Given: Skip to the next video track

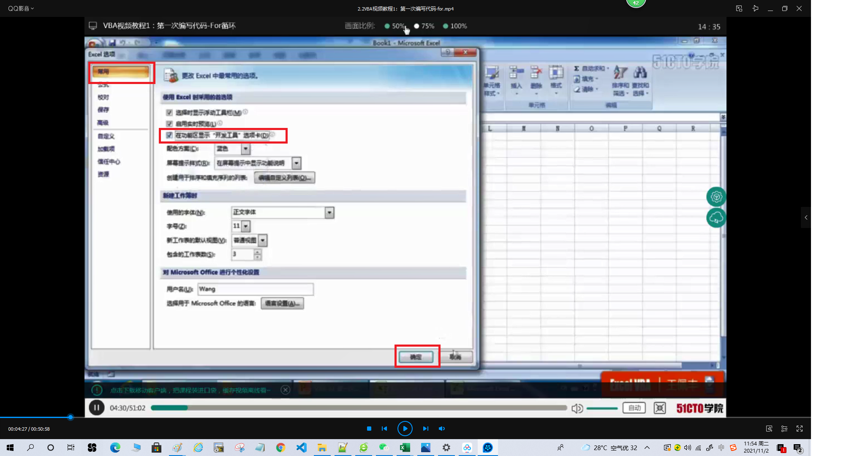Looking at the screenshot, I should [425, 429].
